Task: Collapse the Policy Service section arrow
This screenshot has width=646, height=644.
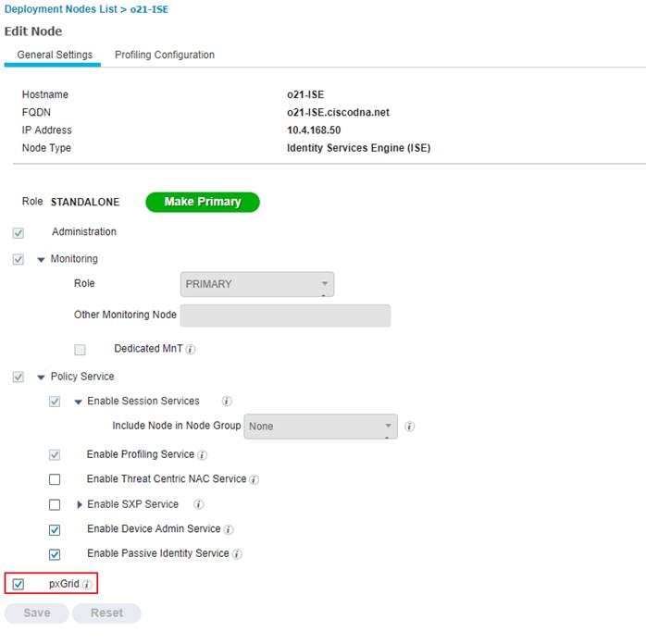Action: pos(41,378)
